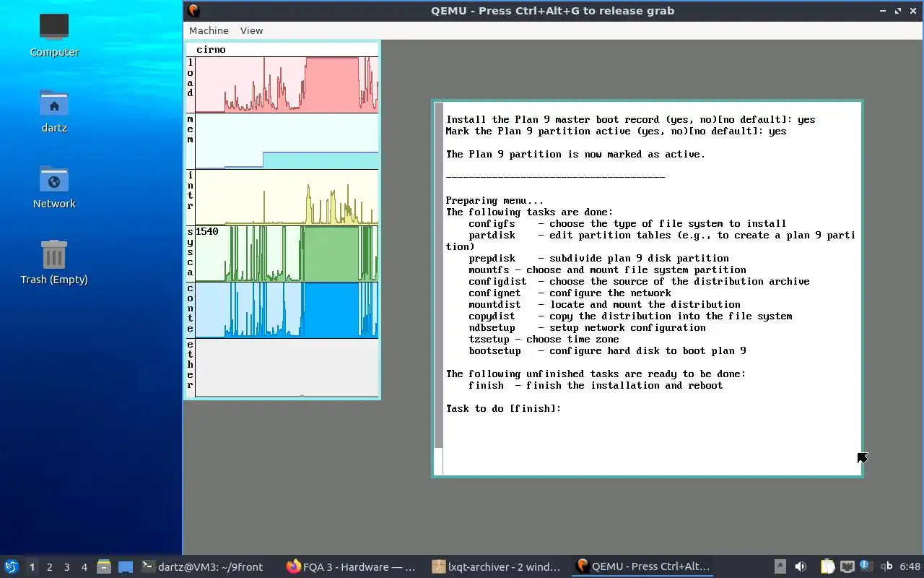Click the 'Task to do [finish]:' prompt line
The width and height of the screenshot is (924, 578).
pyautogui.click(x=503, y=409)
